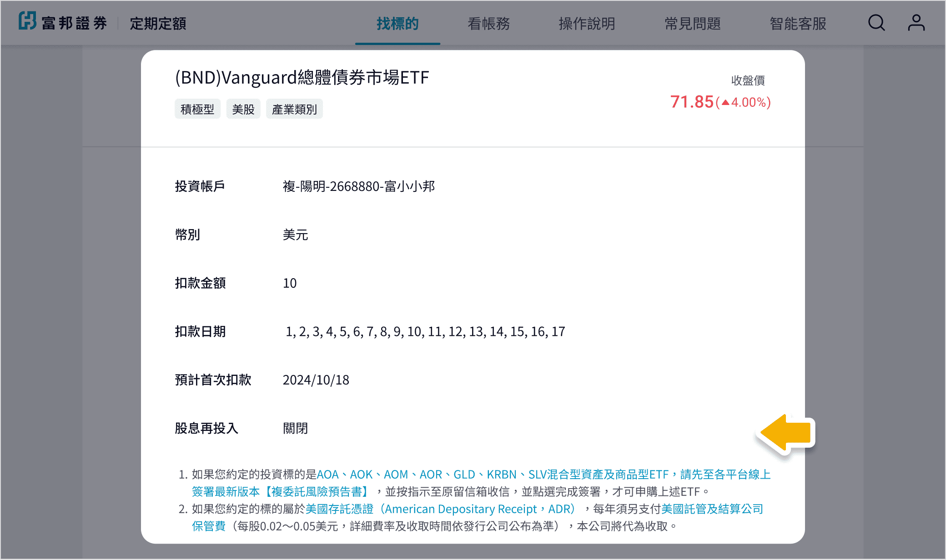Go to 常見問題 page
The image size is (946, 560).
pos(692,24)
